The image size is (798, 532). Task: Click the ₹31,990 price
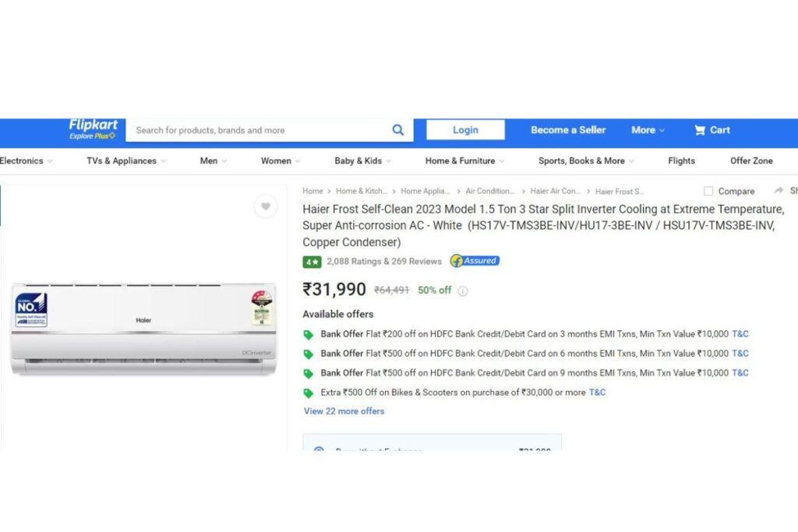pyautogui.click(x=334, y=290)
